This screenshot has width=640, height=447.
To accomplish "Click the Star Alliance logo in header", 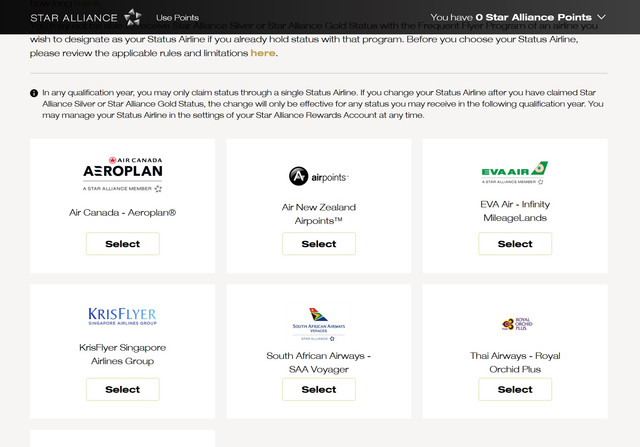I will coord(86,18).
